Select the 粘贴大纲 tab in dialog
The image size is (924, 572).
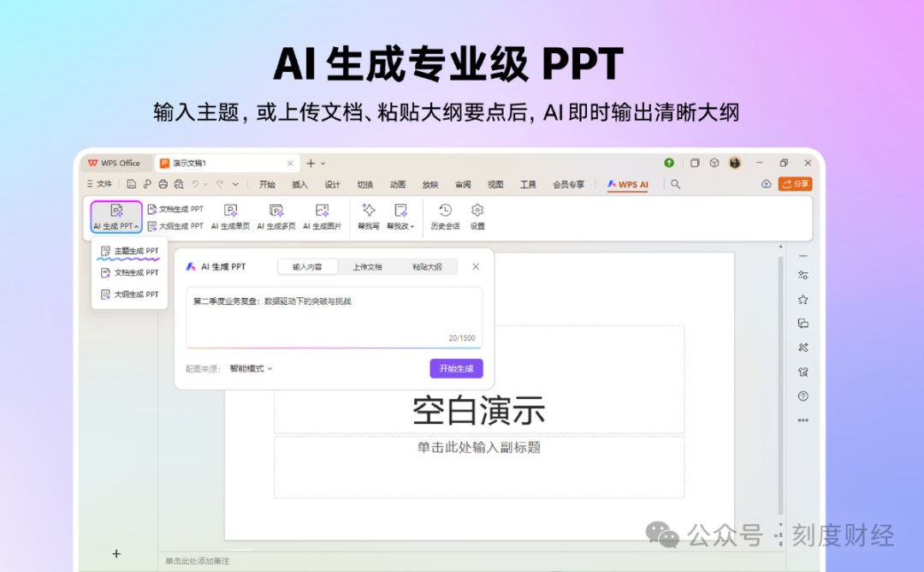428,266
